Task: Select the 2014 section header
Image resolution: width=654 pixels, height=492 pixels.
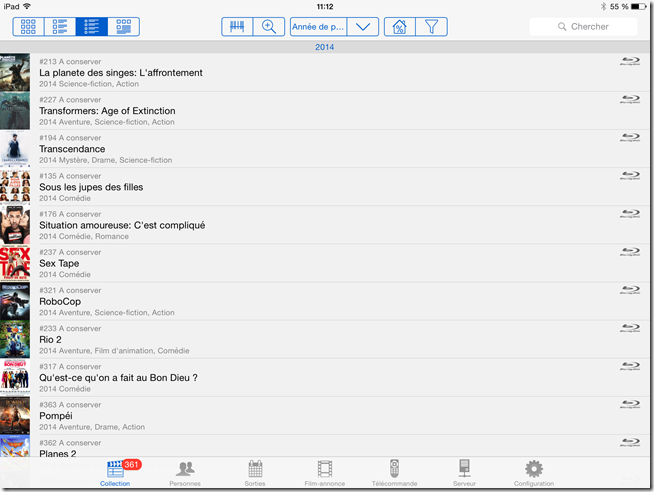Action: [x=324, y=47]
